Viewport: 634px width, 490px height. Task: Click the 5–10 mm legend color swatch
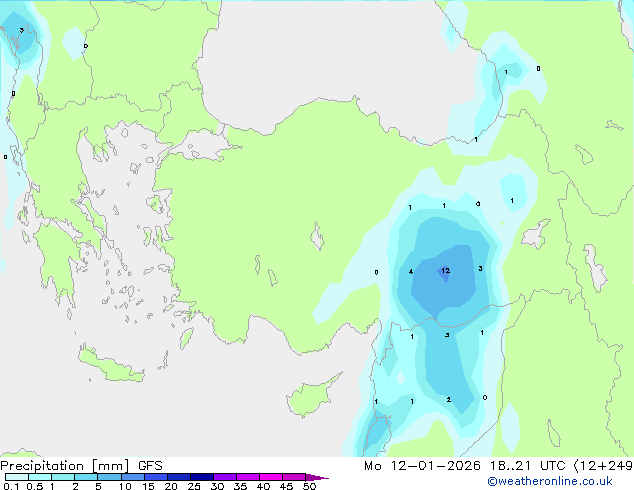(110, 477)
